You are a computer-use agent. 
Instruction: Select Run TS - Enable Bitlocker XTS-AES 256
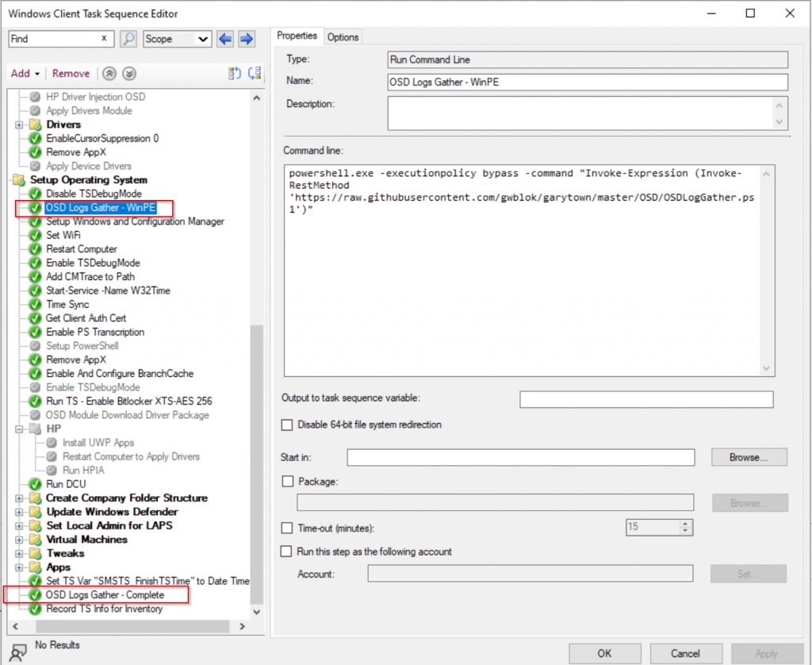point(129,402)
